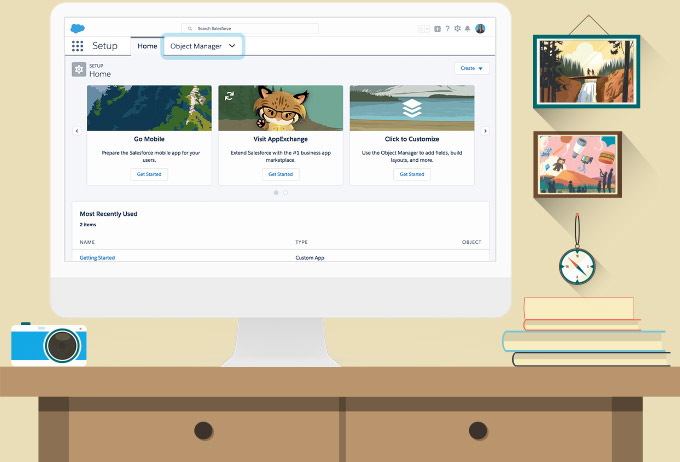This screenshot has width=680, height=462.
Task: Click the Click to Customize card title
Action: (412, 139)
